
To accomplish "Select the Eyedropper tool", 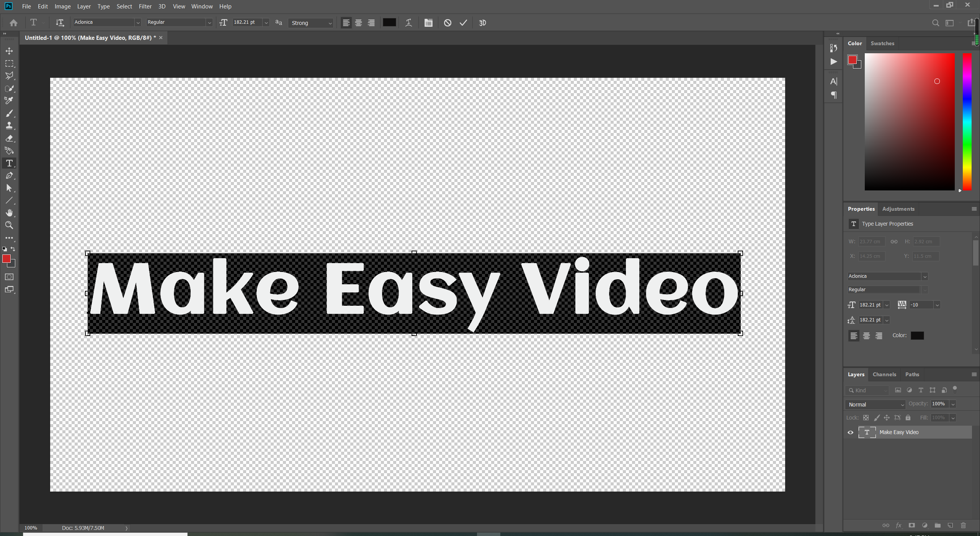I will (9, 100).
